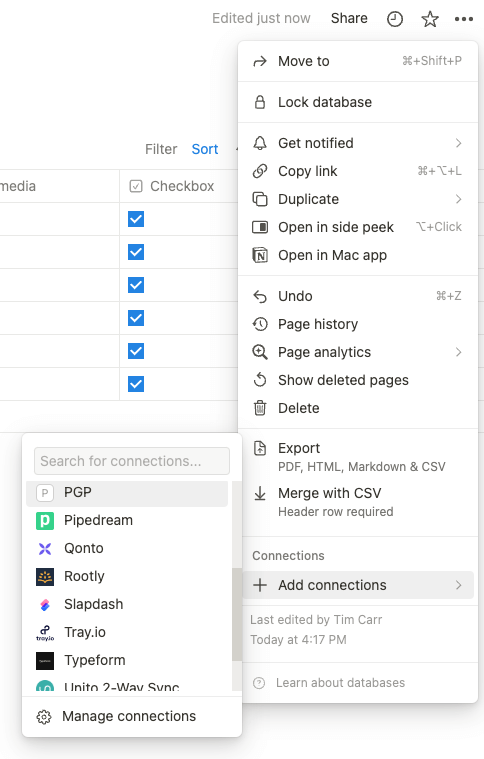Image resolution: width=484 pixels, height=759 pixels.
Task: Click the Export file icon
Action: click(260, 448)
